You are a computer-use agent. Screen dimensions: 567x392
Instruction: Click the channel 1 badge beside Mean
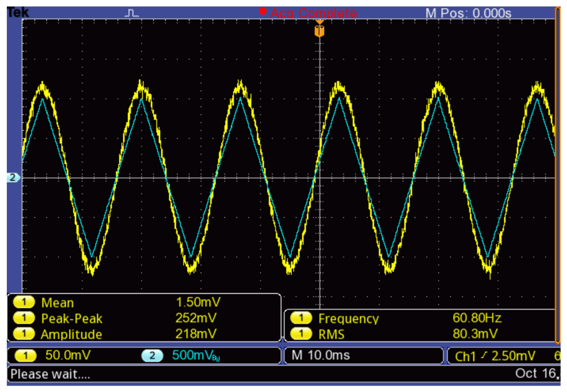[x=24, y=302]
